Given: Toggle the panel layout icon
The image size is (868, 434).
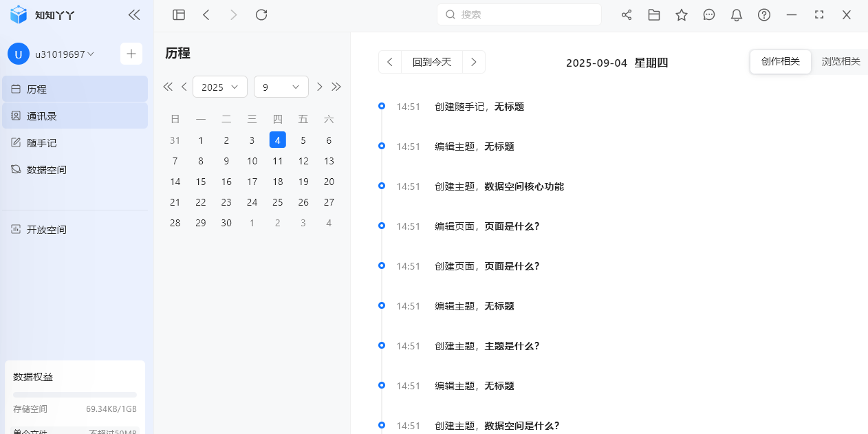Looking at the screenshot, I should pyautogui.click(x=179, y=15).
